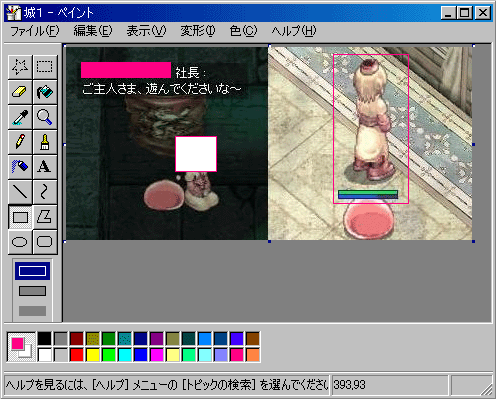Choose the Ellipse shape tool
Image resolution: width=496 pixels, height=399 pixels.
pyautogui.click(x=20, y=242)
